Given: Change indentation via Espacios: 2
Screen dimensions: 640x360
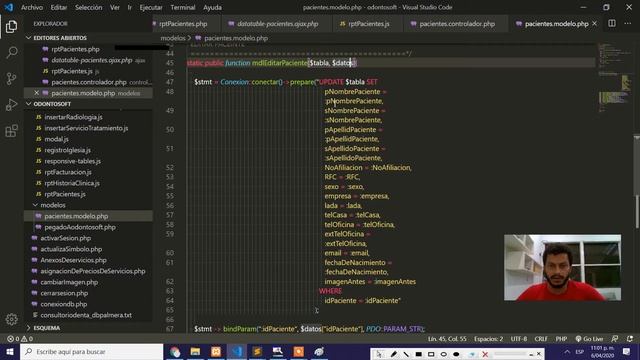Looking at the screenshot, I should pyautogui.click(x=488, y=339).
